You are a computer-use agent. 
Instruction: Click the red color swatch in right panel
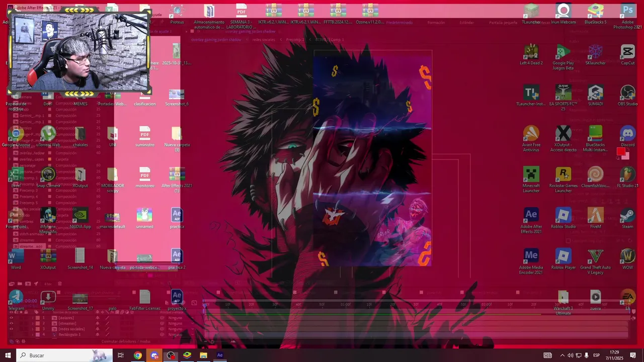621,152
